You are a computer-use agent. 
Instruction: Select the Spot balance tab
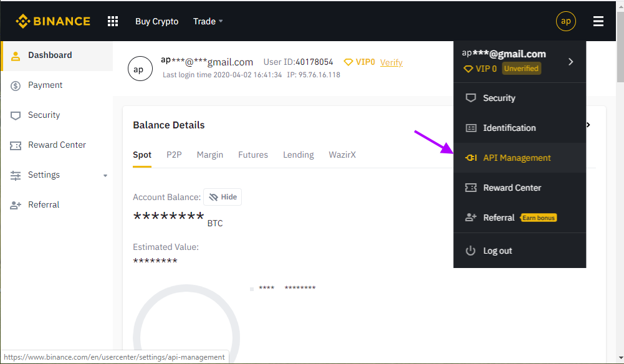tap(142, 155)
